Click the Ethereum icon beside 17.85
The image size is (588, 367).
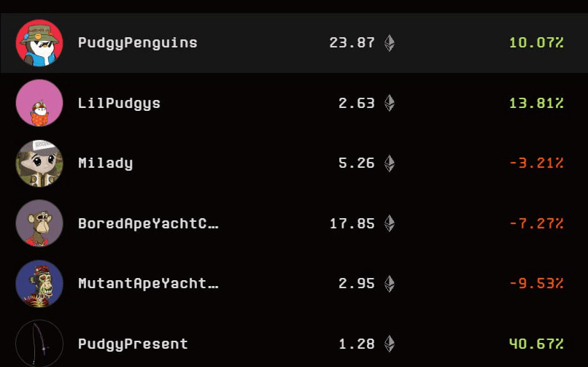[x=390, y=223]
